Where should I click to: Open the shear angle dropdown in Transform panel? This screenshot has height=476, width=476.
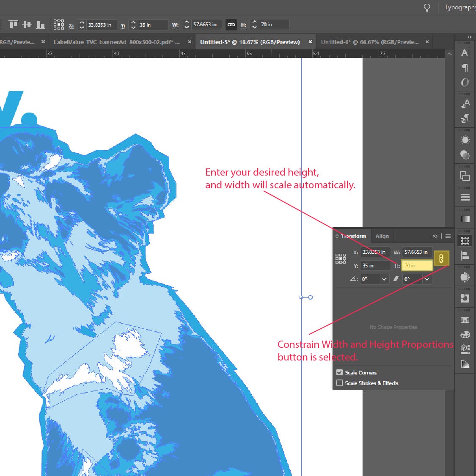427,279
